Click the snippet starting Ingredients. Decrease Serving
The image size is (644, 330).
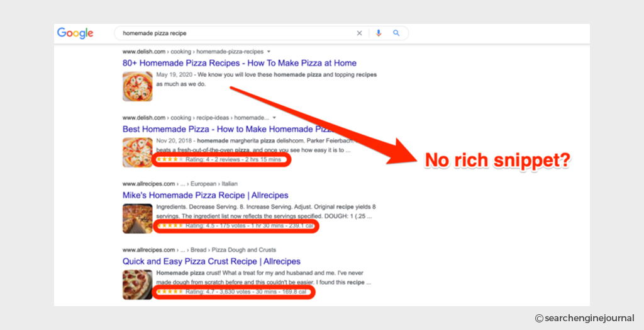pos(266,212)
